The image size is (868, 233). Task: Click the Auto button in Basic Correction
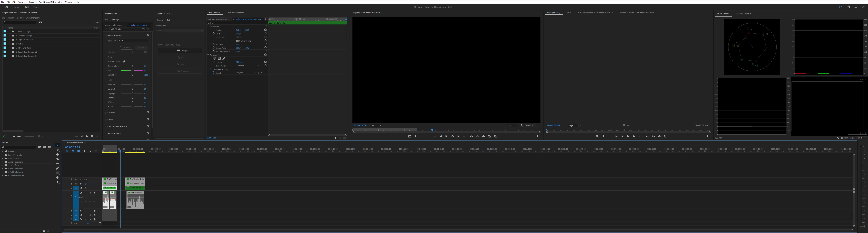coord(127,48)
